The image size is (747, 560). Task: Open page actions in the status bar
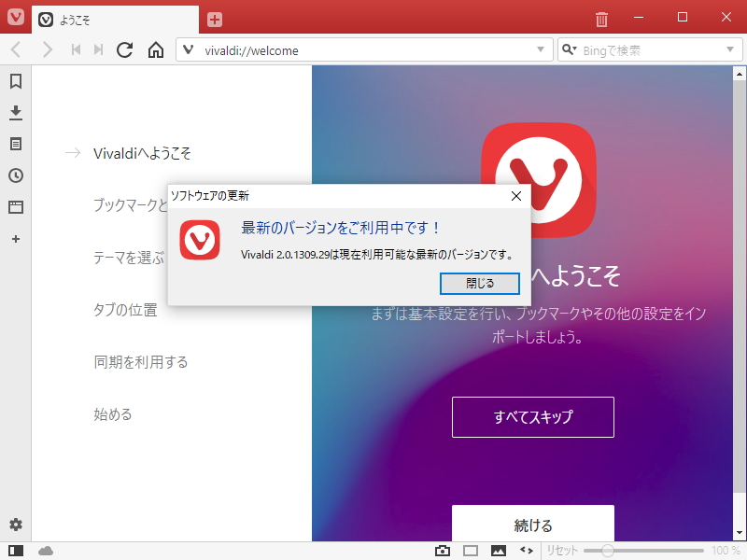pos(525,550)
